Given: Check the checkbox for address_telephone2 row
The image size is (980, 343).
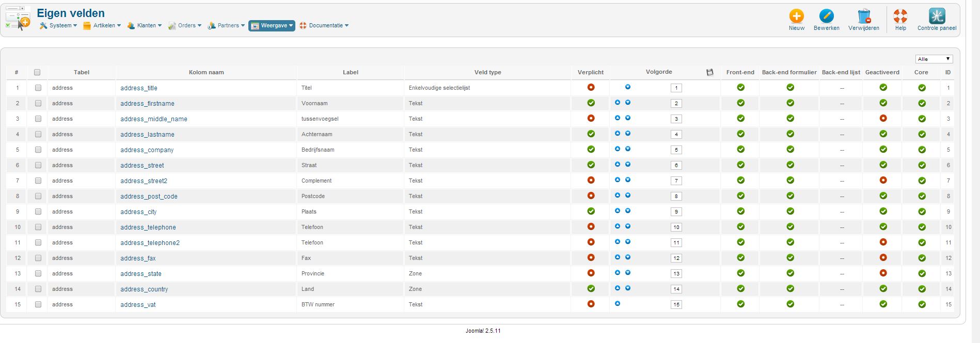Looking at the screenshot, I should [x=38, y=242].
